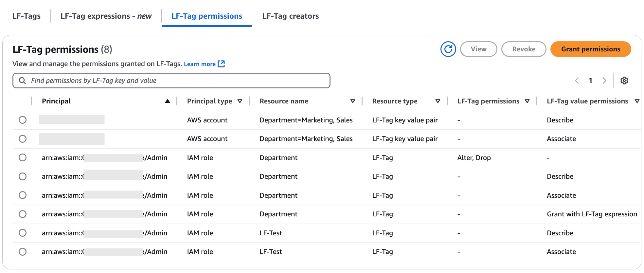Sort ascending by Principal column arrow
This screenshot has width=644, height=273.
(x=168, y=101)
